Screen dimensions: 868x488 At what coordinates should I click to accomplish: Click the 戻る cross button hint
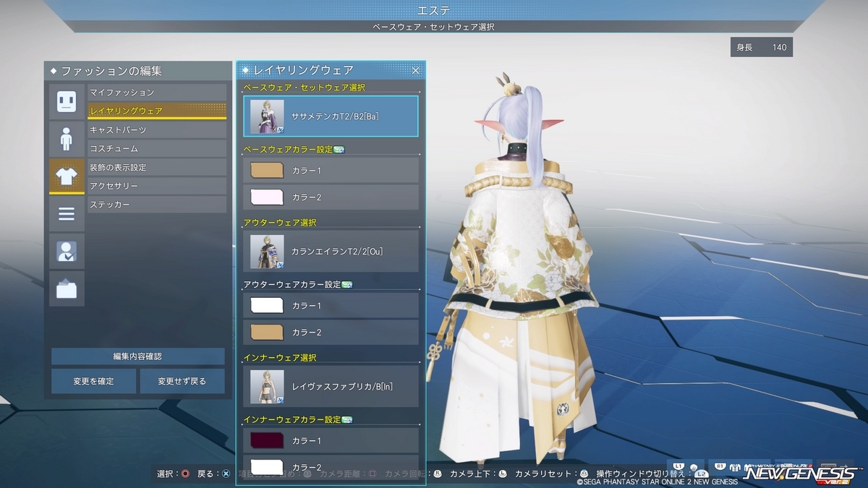226,474
